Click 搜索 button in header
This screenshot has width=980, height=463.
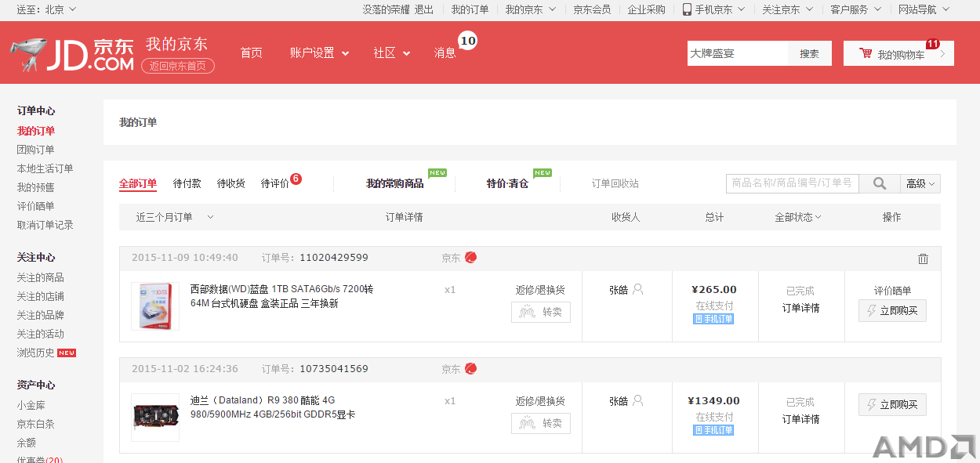810,53
